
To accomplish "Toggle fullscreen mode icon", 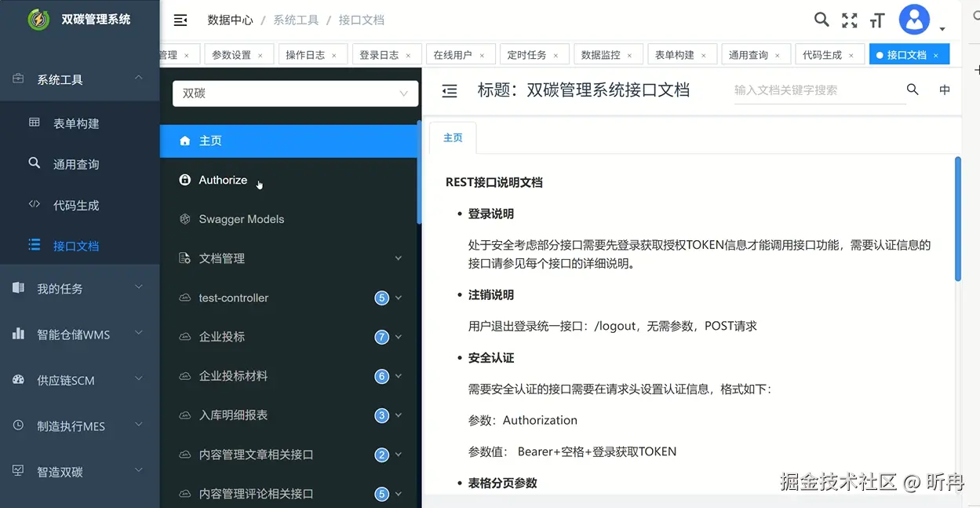I will point(849,20).
